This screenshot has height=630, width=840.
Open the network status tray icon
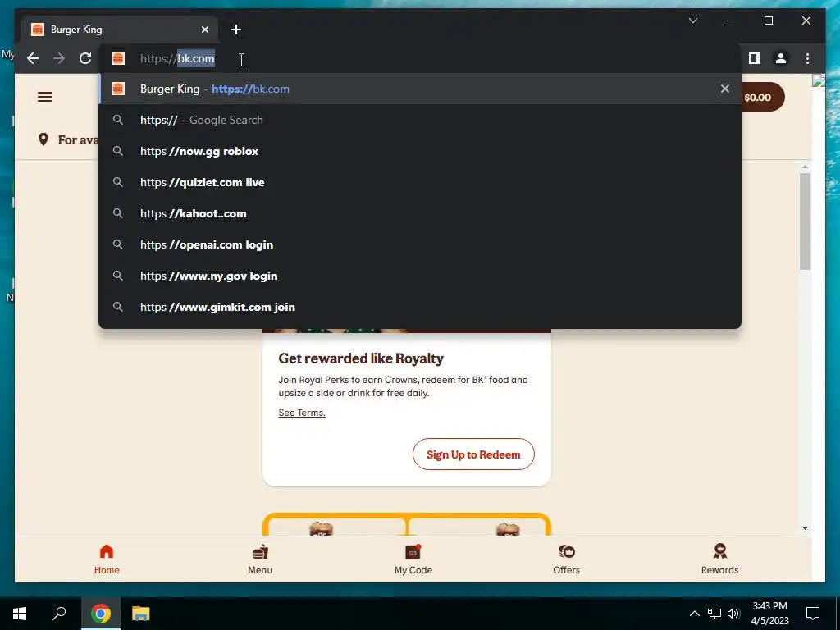[x=714, y=614]
